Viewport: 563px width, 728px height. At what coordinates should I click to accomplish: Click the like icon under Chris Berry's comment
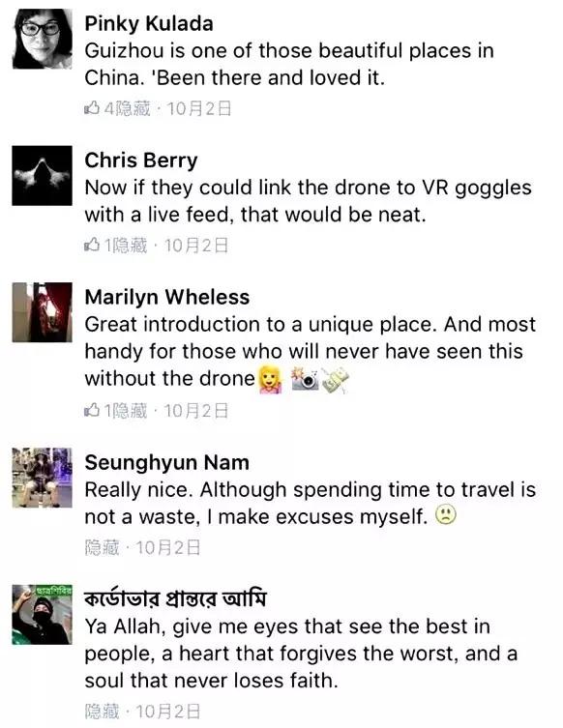point(92,246)
